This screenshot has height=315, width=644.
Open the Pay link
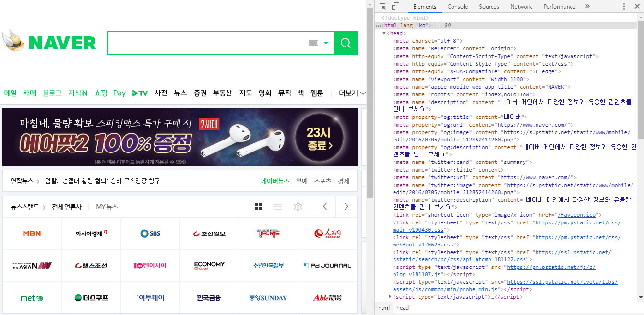[x=119, y=93]
